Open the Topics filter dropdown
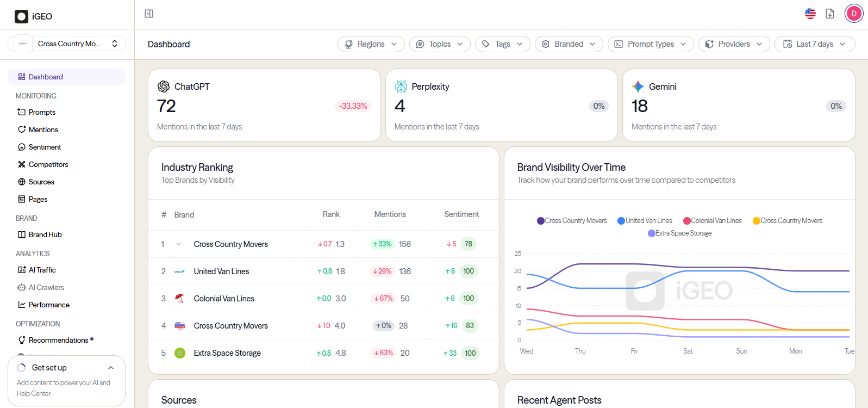 (440, 44)
